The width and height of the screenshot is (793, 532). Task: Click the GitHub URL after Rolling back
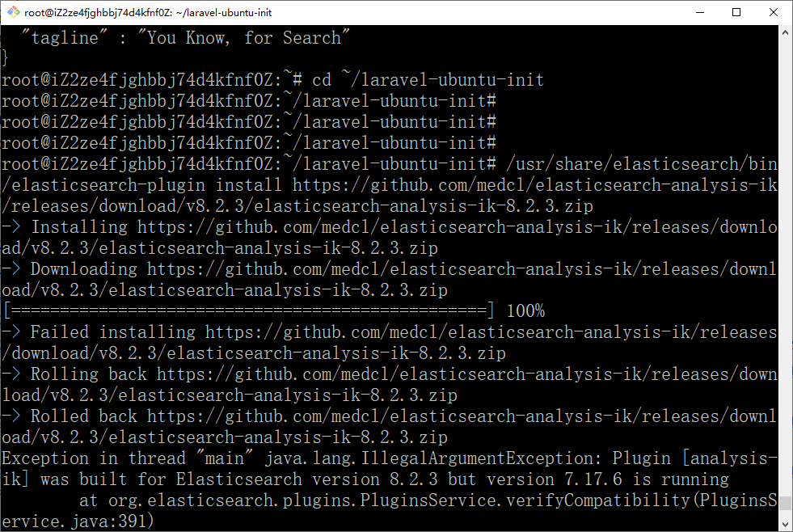(466, 374)
